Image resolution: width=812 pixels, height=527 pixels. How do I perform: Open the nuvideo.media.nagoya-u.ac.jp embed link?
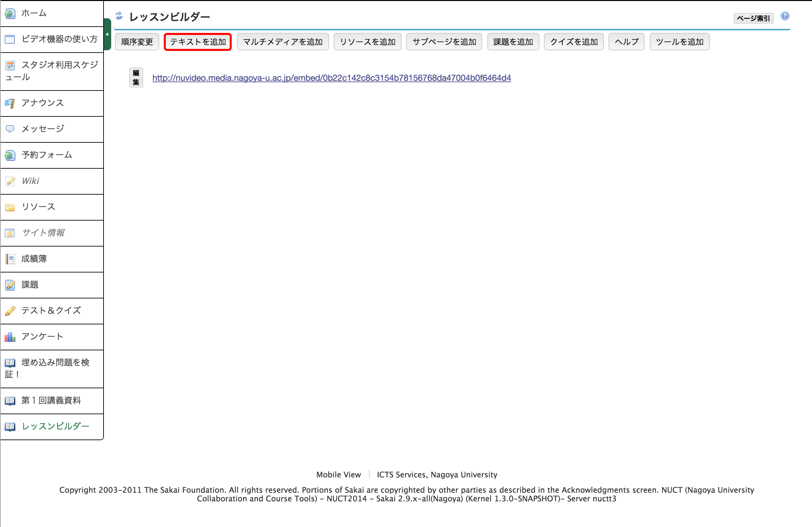331,78
